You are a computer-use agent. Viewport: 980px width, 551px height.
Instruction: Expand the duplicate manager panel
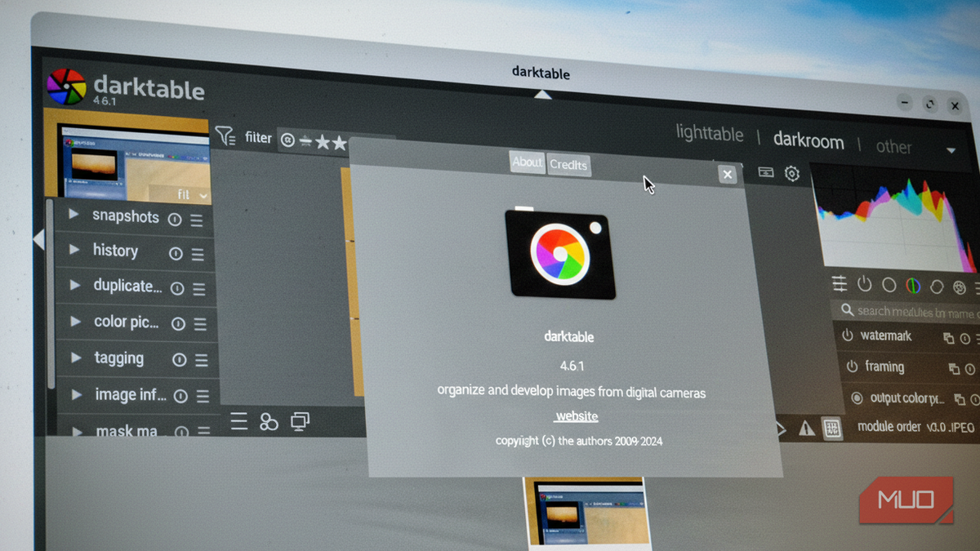click(x=75, y=286)
